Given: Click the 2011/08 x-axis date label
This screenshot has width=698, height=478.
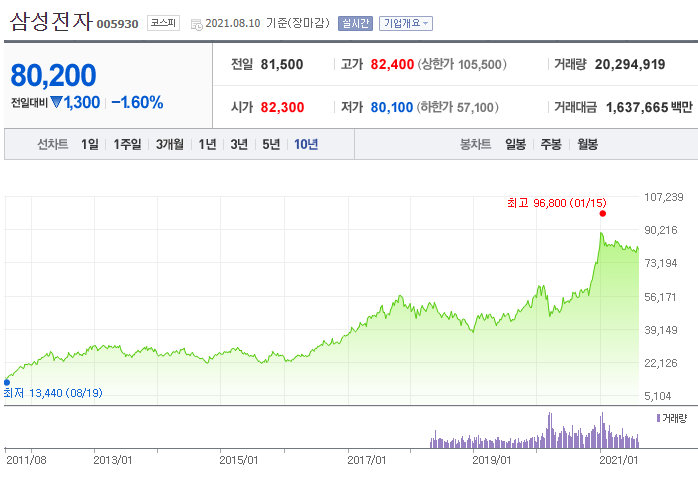Looking at the screenshot, I should pyautogui.click(x=26, y=460).
